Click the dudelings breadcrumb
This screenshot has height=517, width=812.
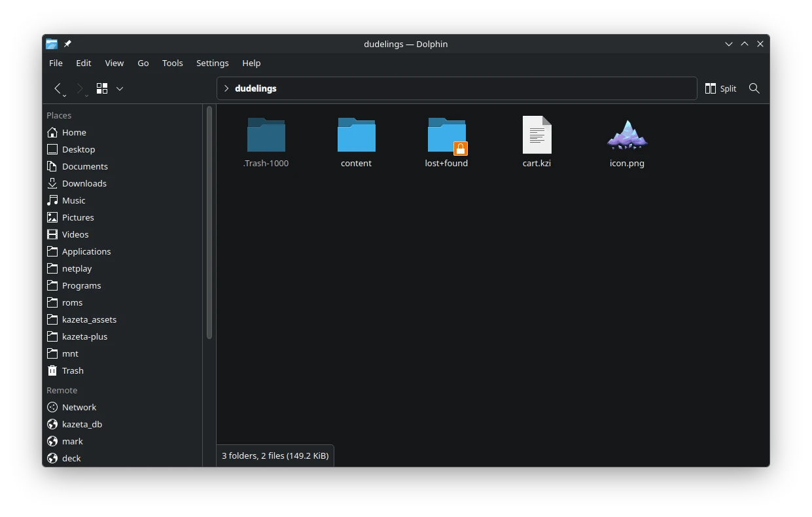click(x=257, y=88)
